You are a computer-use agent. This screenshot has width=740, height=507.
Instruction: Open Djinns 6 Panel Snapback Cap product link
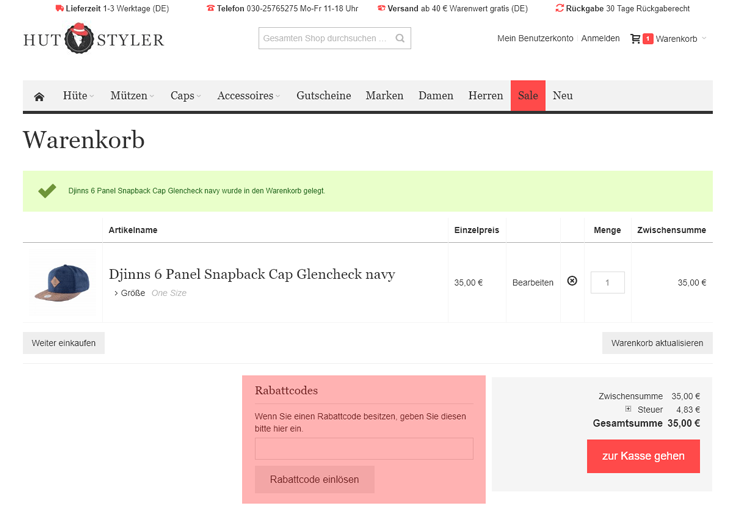tap(252, 274)
